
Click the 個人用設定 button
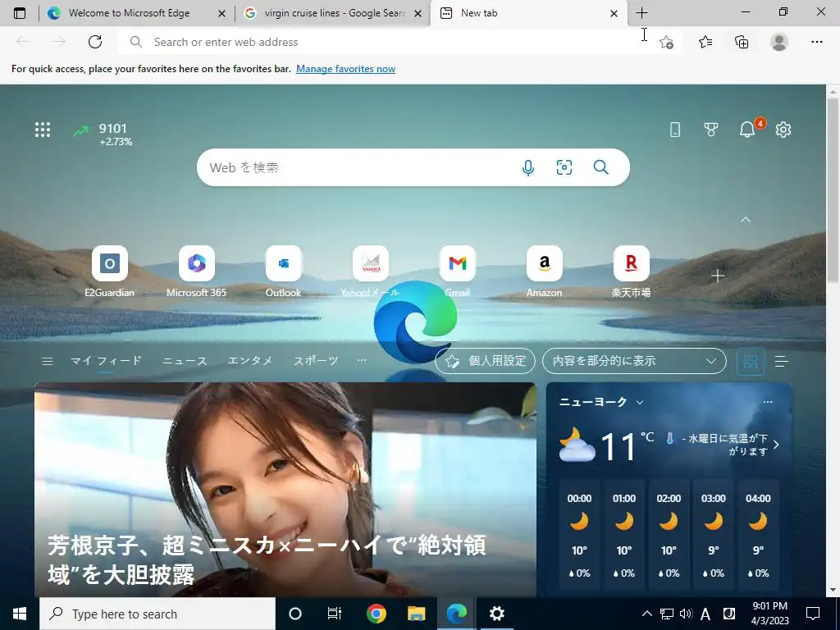click(x=486, y=361)
